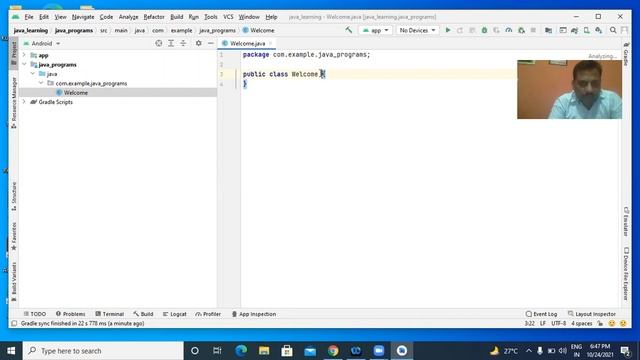
Task: Click the LF line separator status entry
Action: [543, 323]
